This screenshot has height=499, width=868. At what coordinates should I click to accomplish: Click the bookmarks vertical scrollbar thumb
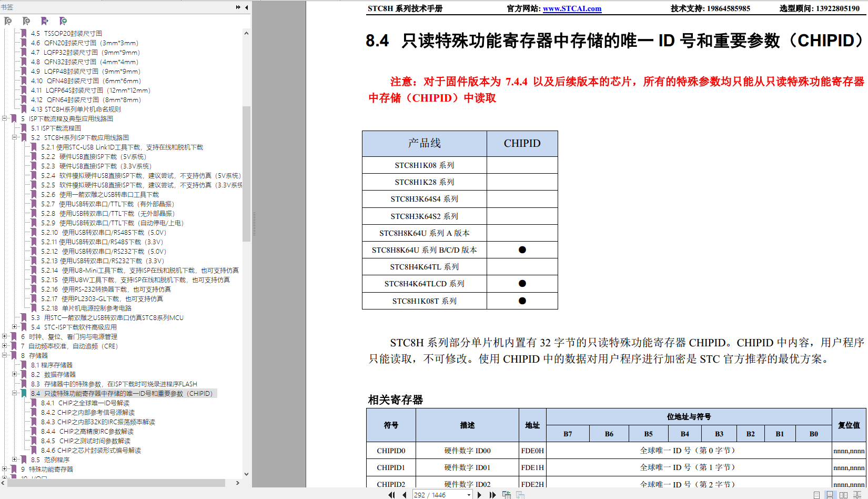click(x=246, y=174)
